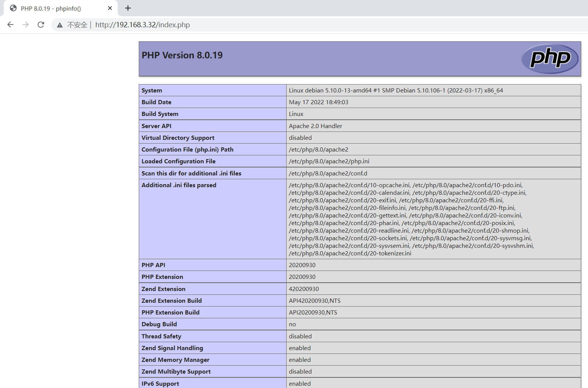Click the Apache 2.0 Handler value
Screen dimensions: 588x388
click(x=315, y=126)
